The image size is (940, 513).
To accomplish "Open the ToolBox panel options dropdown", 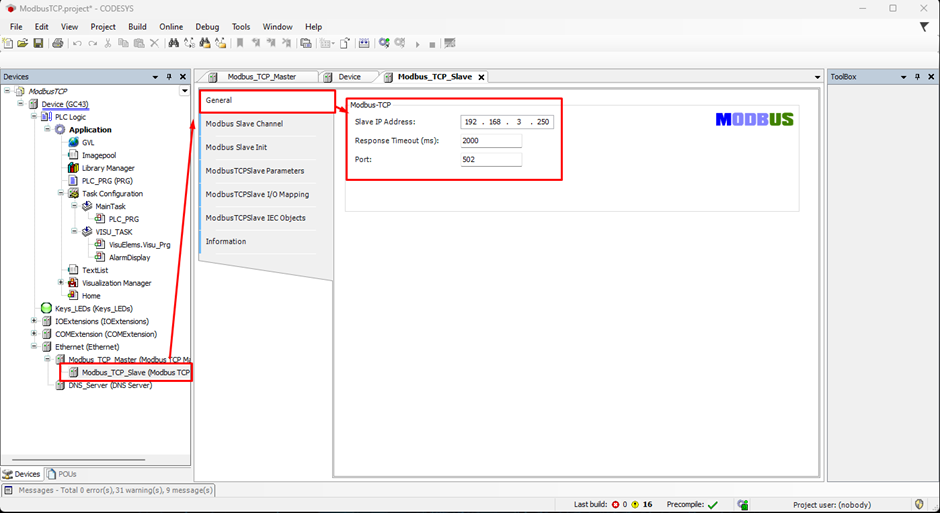I will (x=903, y=77).
